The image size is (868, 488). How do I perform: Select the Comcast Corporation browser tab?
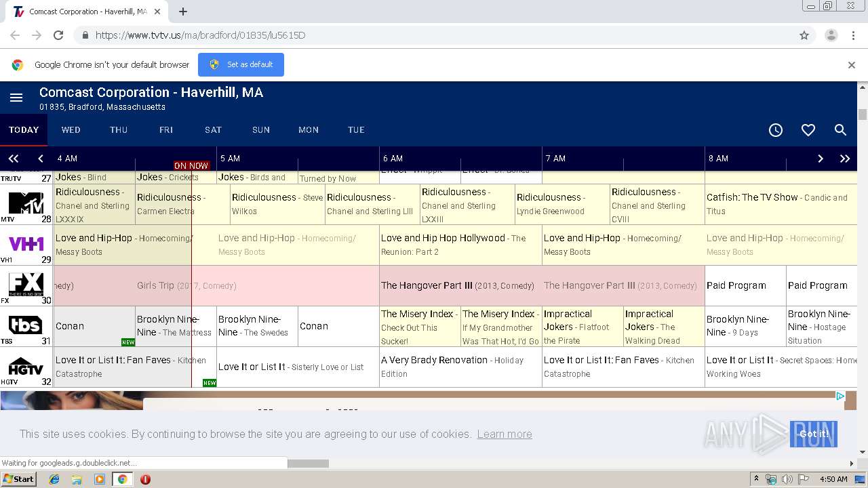(x=88, y=12)
